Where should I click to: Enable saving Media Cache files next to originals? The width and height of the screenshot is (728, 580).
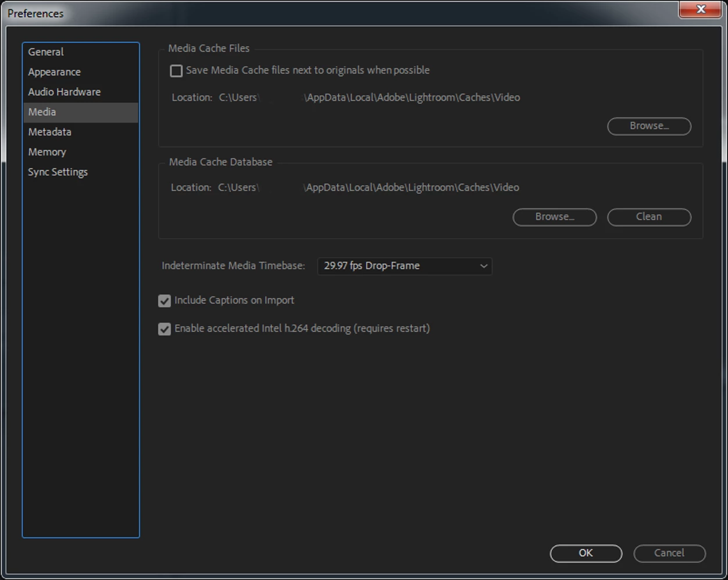pyautogui.click(x=176, y=71)
